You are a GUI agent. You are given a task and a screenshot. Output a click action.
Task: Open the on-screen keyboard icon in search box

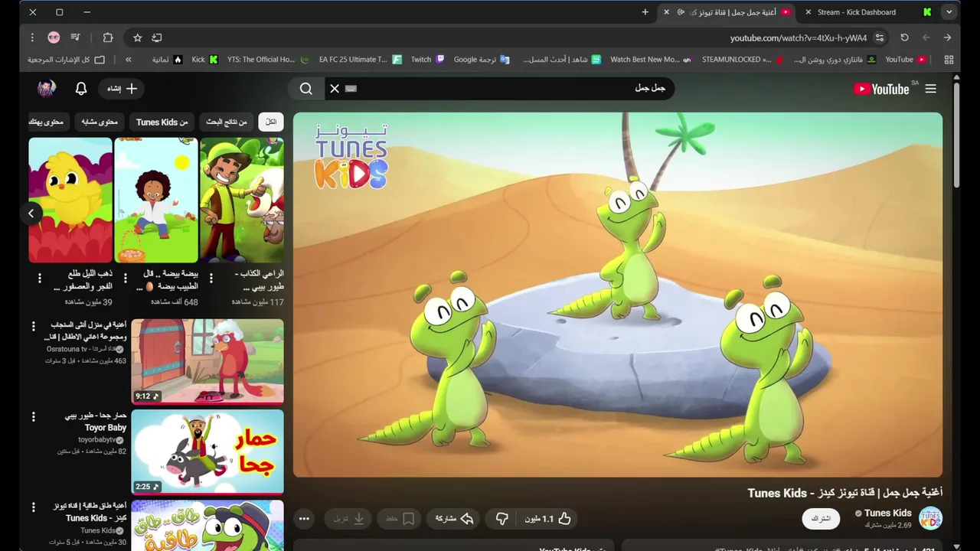tap(351, 89)
